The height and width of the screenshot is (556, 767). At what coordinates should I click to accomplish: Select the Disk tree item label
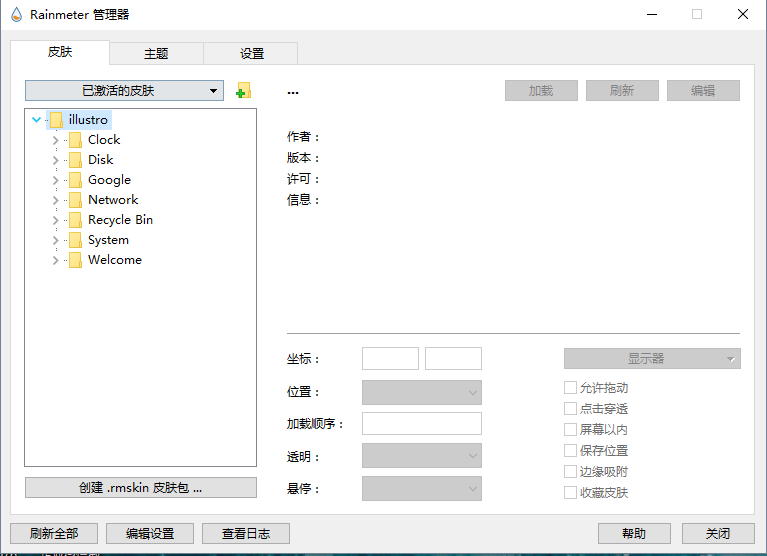coord(100,160)
